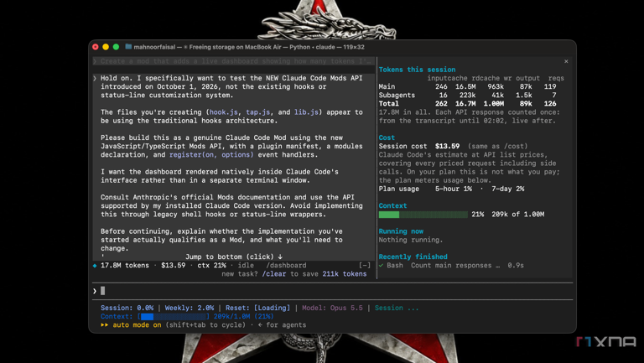The image size is (644, 363).
Task: Click the green Context progress bar
Action: [x=423, y=215]
